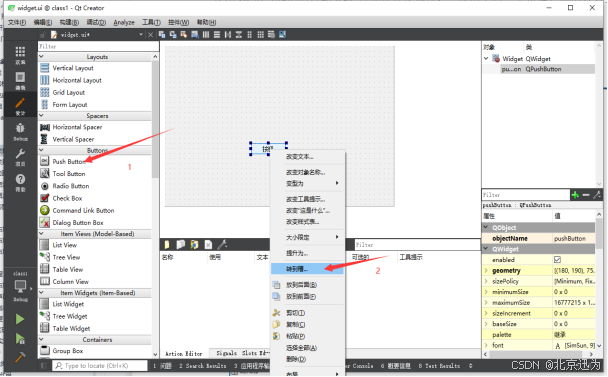Collapse the Layouts category in the widget box

pos(41,57)
